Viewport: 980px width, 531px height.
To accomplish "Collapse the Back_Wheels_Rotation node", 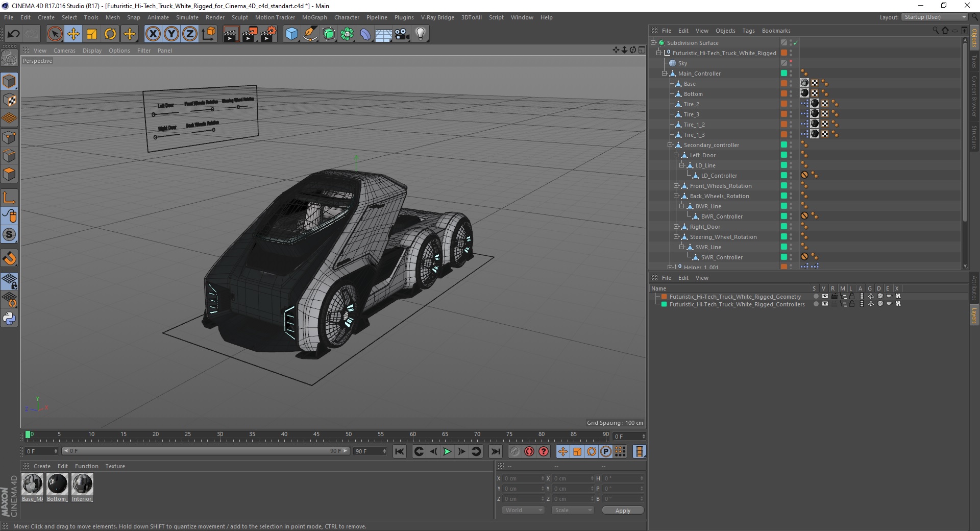I will (676, 196).
